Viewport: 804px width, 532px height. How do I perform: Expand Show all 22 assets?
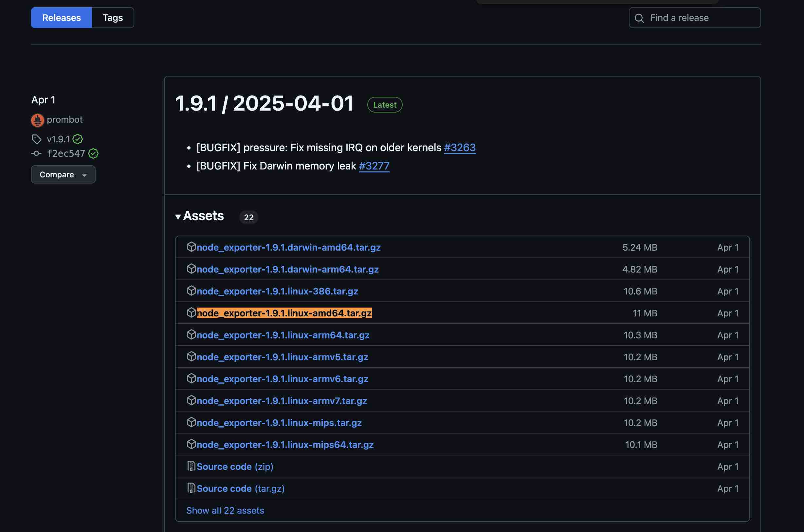(x=225, y=510)
